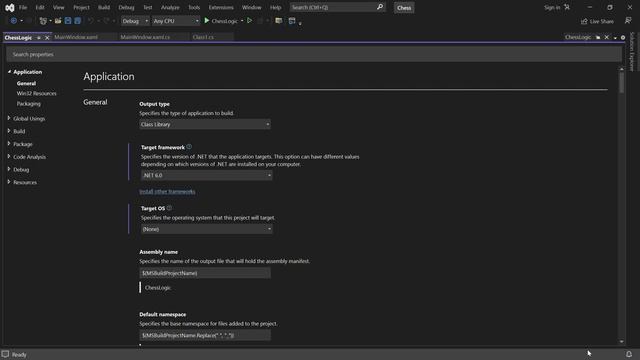Expand the Build section
Screen dimensions: 640x360
[x=9, y=131]
